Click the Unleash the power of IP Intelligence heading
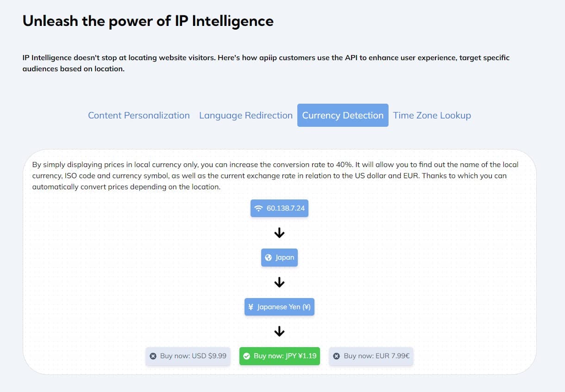565x392 pixels. pyautogui.click(x=148, y=21)
